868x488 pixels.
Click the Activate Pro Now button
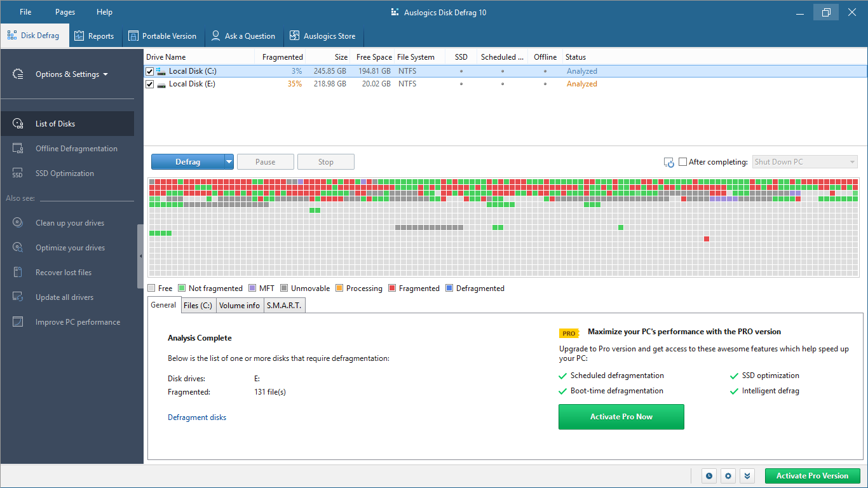pos(621,417)
